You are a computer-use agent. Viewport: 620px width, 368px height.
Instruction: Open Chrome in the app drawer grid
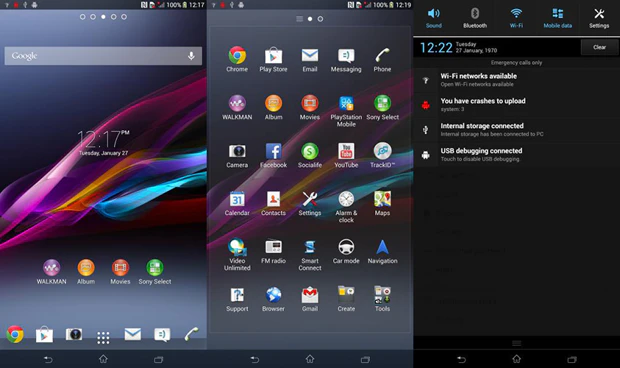[237, 59]
